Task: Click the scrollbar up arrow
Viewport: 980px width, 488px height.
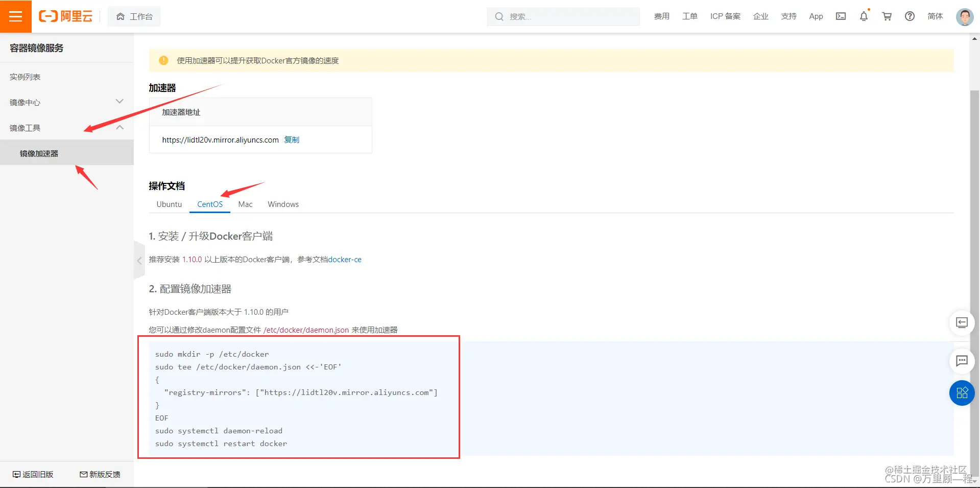Action: pos(975,38)
